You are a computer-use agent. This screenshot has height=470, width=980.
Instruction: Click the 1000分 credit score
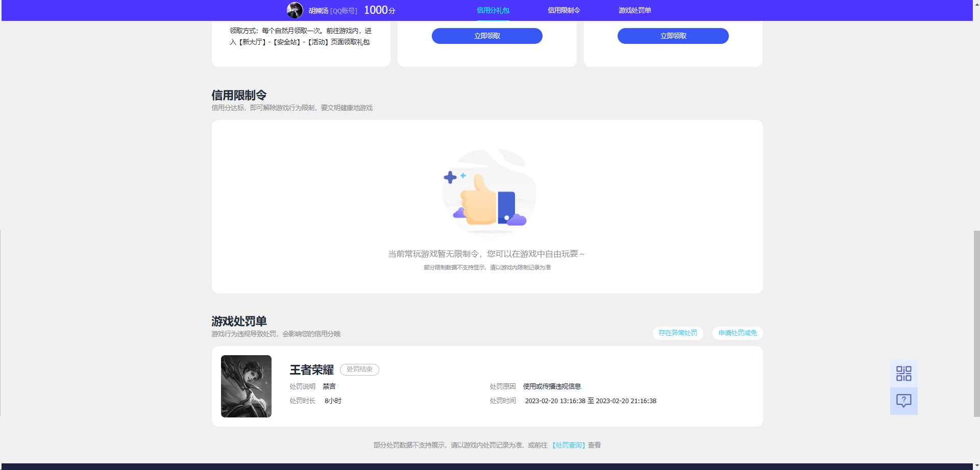point(379,10)
